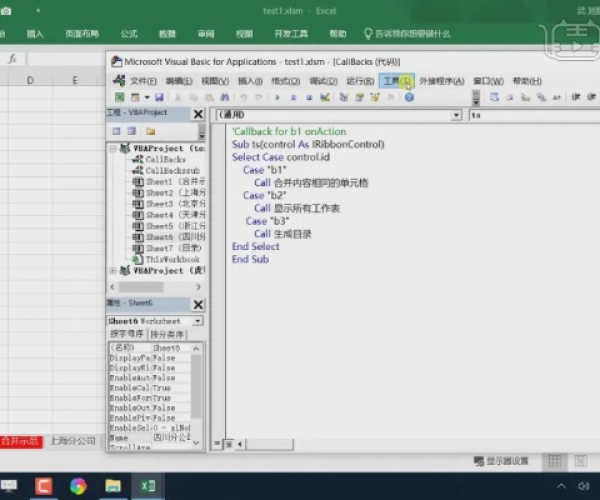Open the 工具(T) menu in VBA editor
600x500 pixels.
(x=397, y=81)
